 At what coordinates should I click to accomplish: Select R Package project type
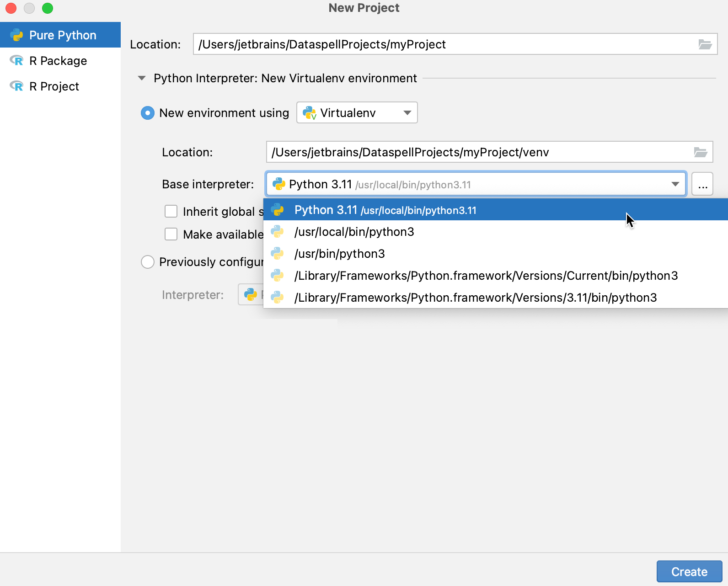60,60
